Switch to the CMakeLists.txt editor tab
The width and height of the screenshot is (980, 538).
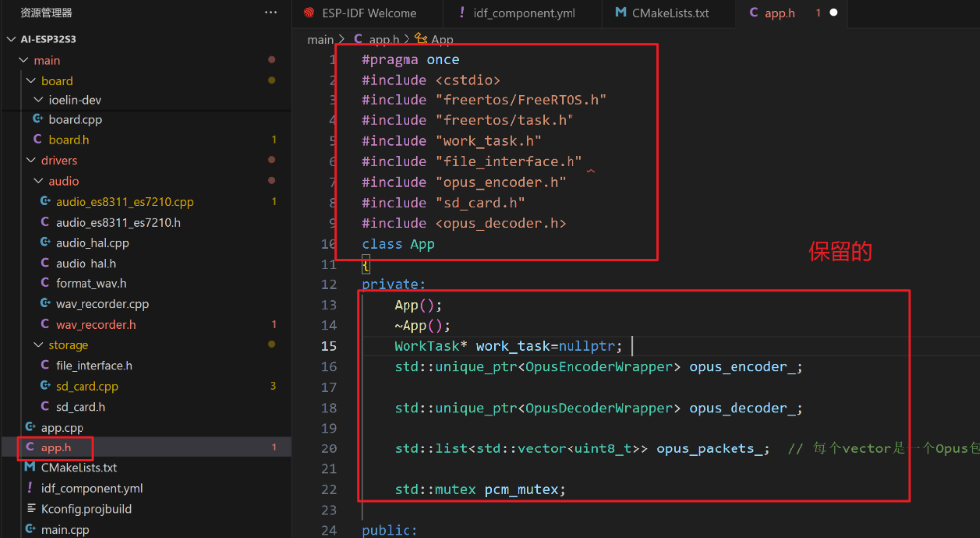point(670,13)
